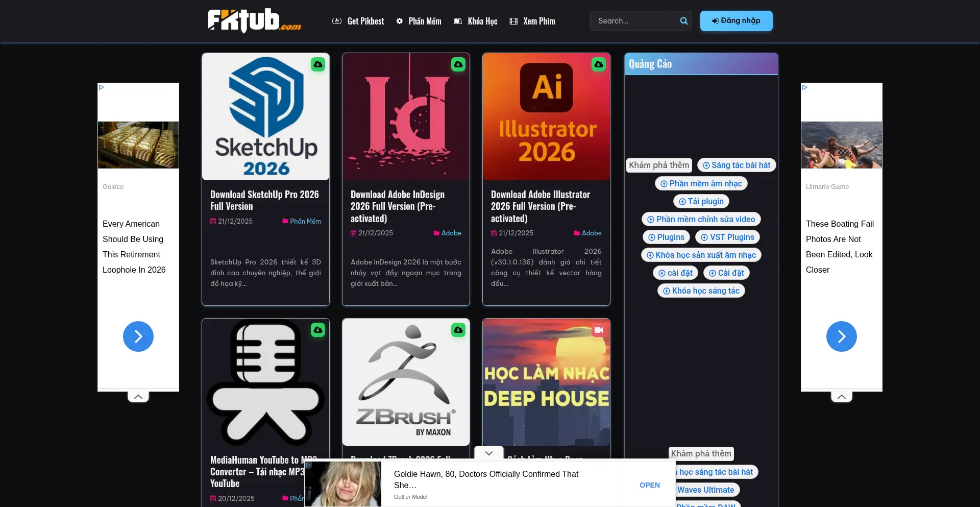Click the search magnifier icon
This screenshot has width=980, height=507.
(684, 21)
